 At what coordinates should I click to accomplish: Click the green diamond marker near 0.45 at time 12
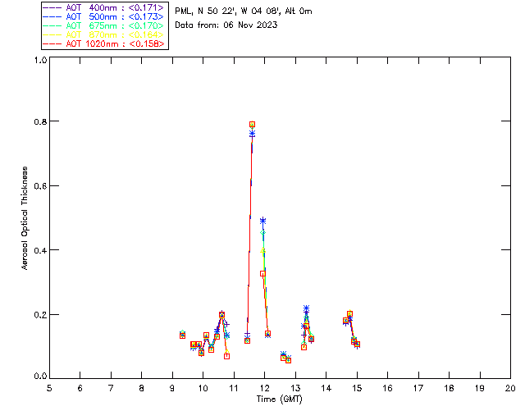point(262,232)
